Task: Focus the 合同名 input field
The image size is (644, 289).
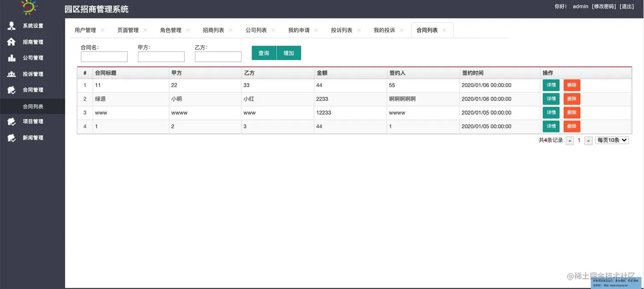Action: point(104,57)
